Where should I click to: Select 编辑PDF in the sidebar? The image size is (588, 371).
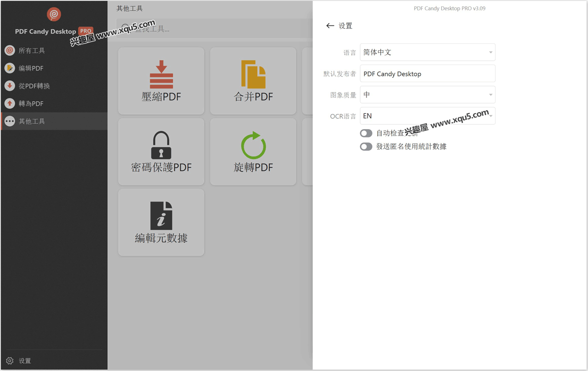point(54,68)
